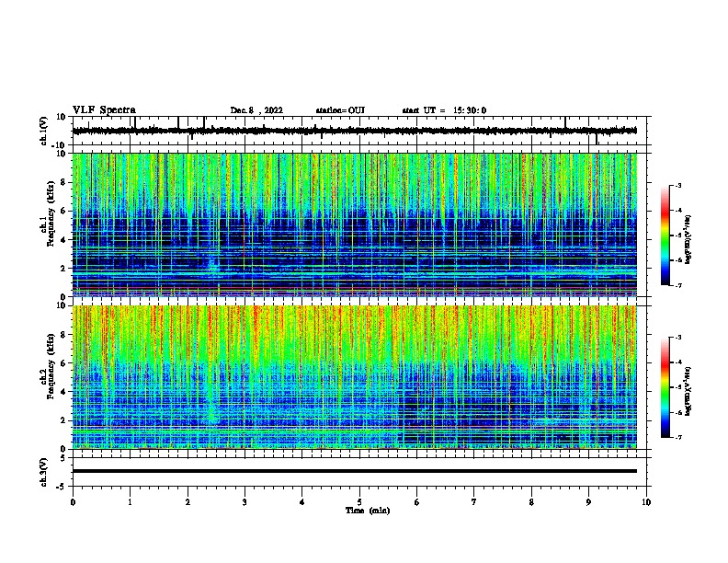Select the date text "Dec. 8 , 2022"
The height and width of the screenshot is (563, 728).
click(x=256, y=110)
